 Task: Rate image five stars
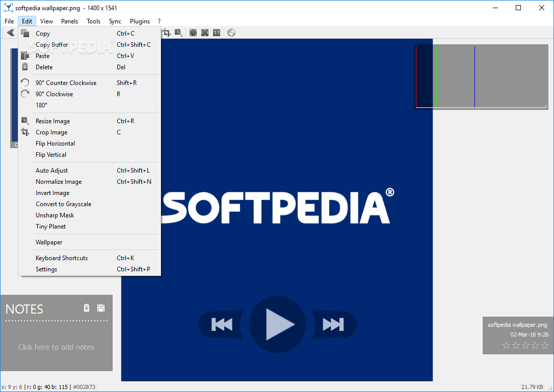tap(545, 346)
